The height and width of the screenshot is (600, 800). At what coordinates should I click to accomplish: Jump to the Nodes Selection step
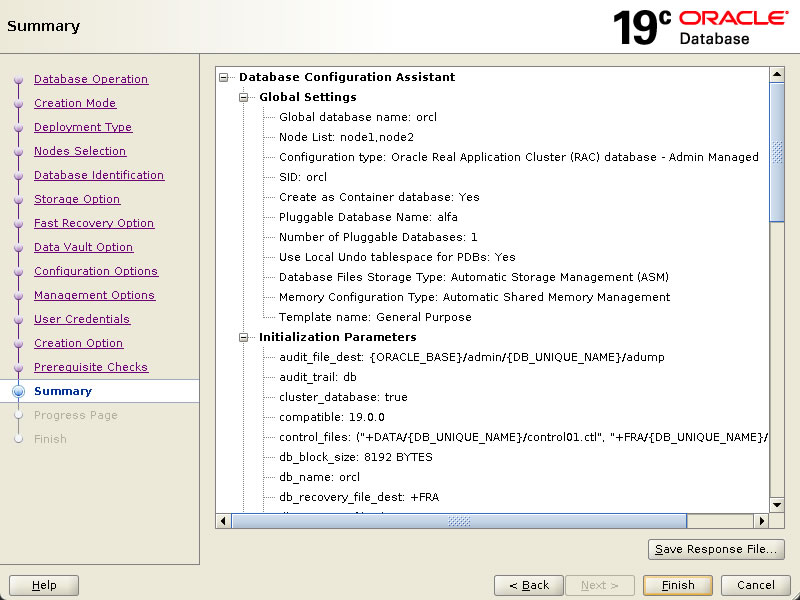[x=80, y=151]
